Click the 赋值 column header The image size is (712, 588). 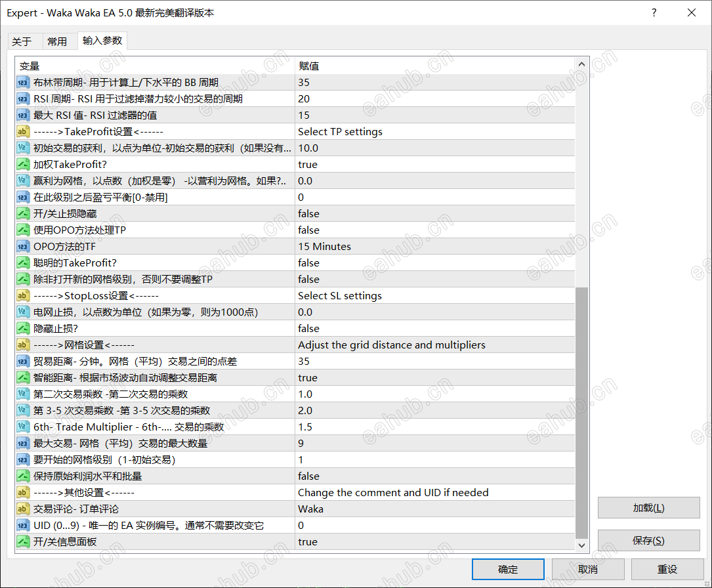coord(435,66)
